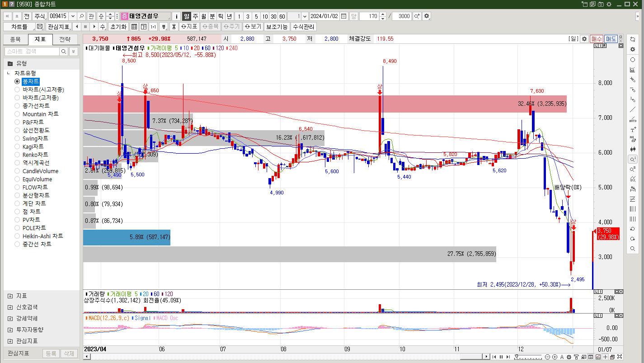Switch to the 전략 tab
The height and width of the screenshot is (363, 644).
65,39
